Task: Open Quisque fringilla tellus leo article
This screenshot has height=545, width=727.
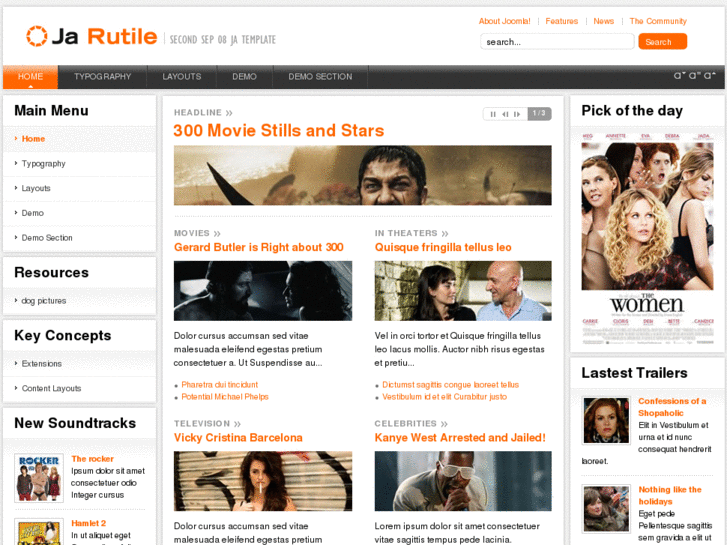Action: [443, 247]
